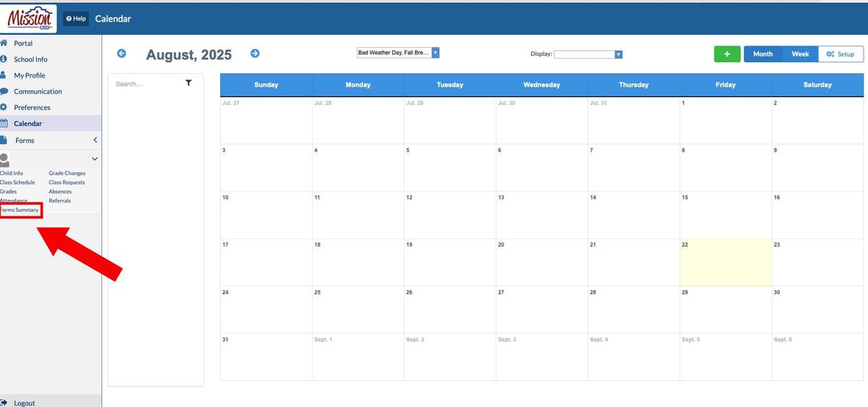868x407 pixels.
Task: Click the Sunday column header
Action: point(266,85)
